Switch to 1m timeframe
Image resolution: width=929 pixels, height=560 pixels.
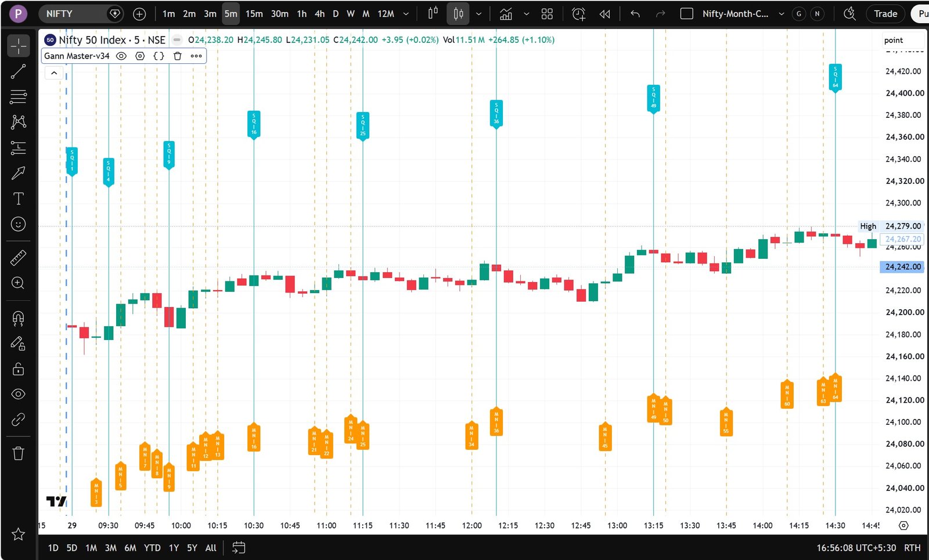click(169, 13)
